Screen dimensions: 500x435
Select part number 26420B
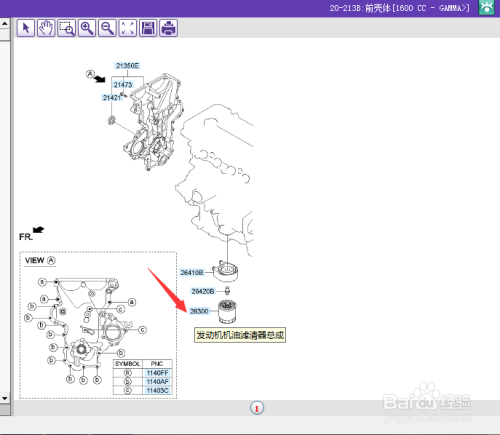[x=203, y=291]
